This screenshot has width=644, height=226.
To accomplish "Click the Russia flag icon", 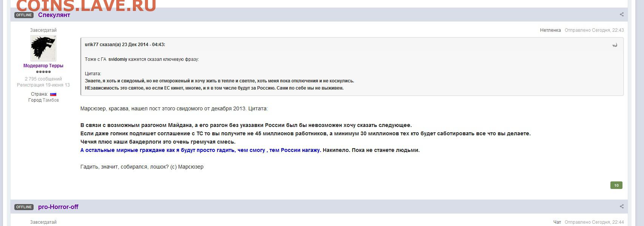I will (x=53, y=94).
